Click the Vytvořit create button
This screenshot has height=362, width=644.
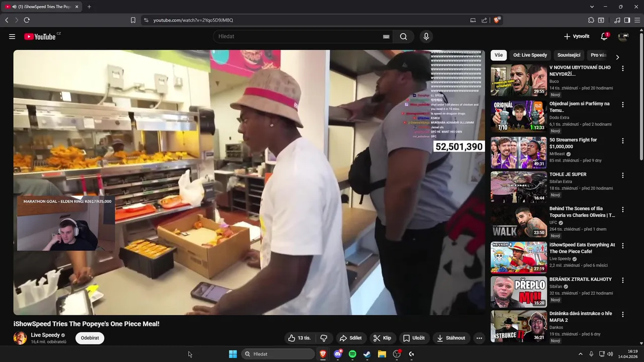(577, 36)
